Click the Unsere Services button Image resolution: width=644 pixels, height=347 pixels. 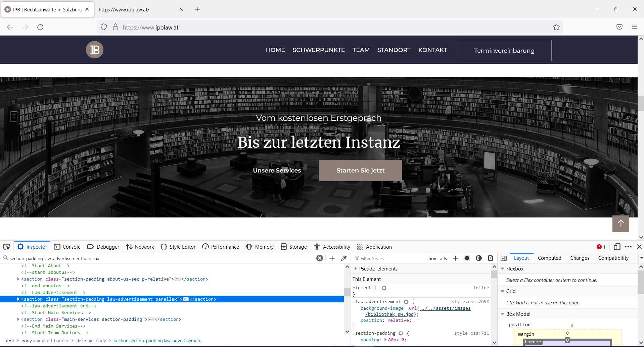click(x=277, y=170)
